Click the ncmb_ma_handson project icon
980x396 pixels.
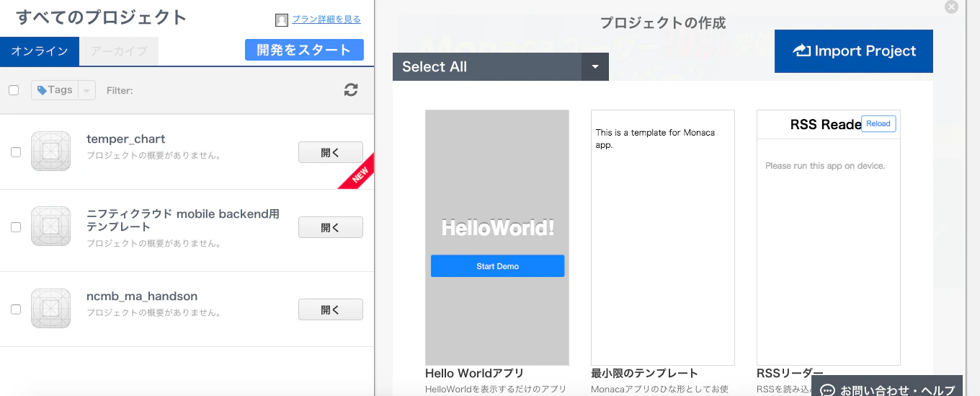pyautogui.click(x=50, y=309)
